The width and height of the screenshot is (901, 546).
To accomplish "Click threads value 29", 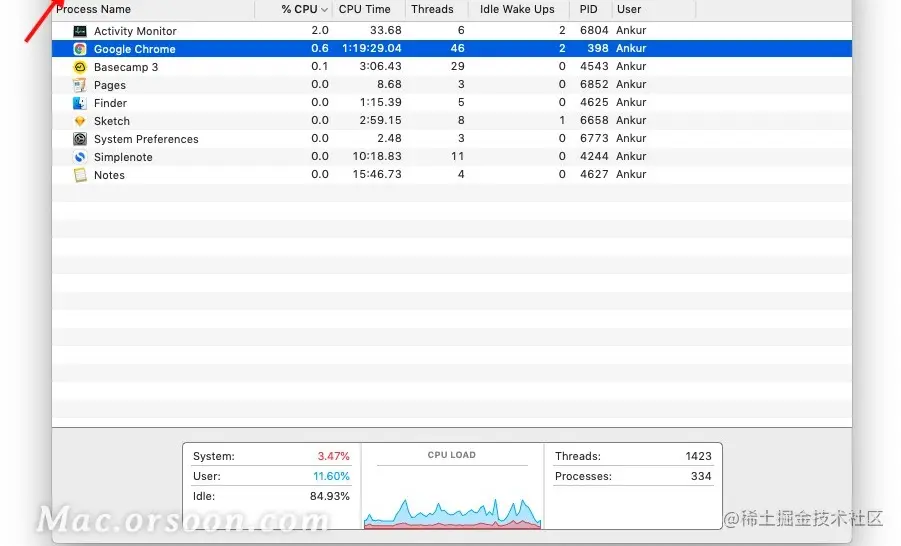I will tap(457, 66).
